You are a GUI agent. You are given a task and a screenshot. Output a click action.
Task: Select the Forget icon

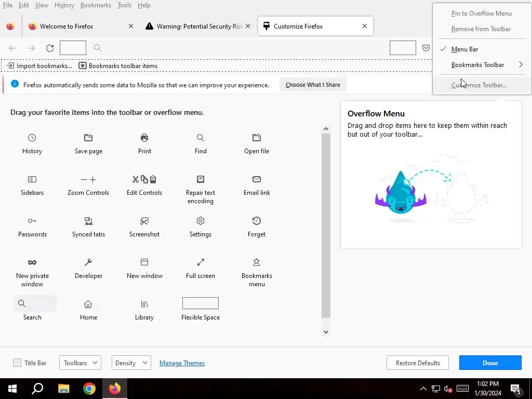point(257,221)
